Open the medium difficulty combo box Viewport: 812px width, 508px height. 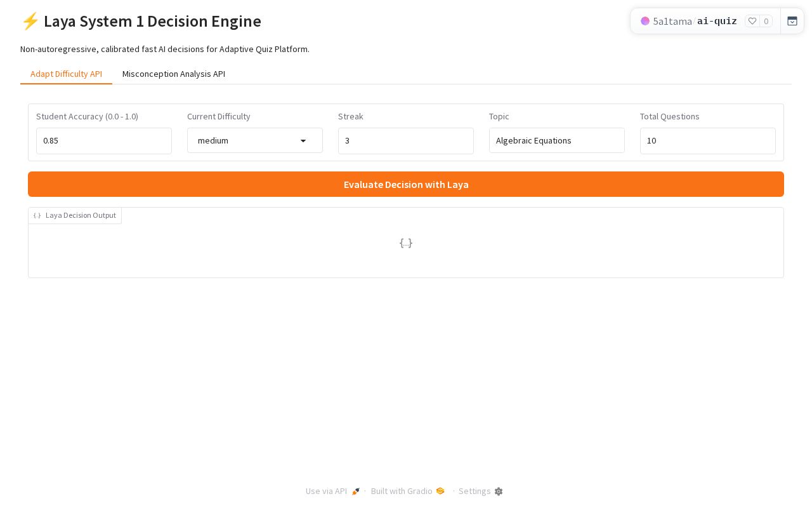pyautogui.click(x=255, y=140)
